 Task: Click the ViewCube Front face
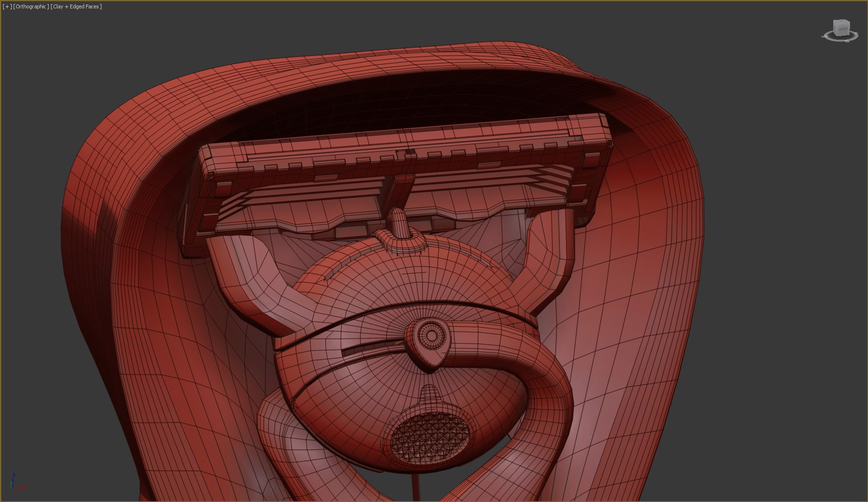842,29
